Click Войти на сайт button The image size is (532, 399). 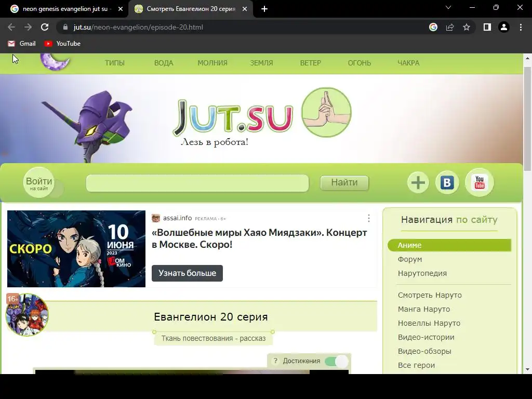(x=39, y=183)
